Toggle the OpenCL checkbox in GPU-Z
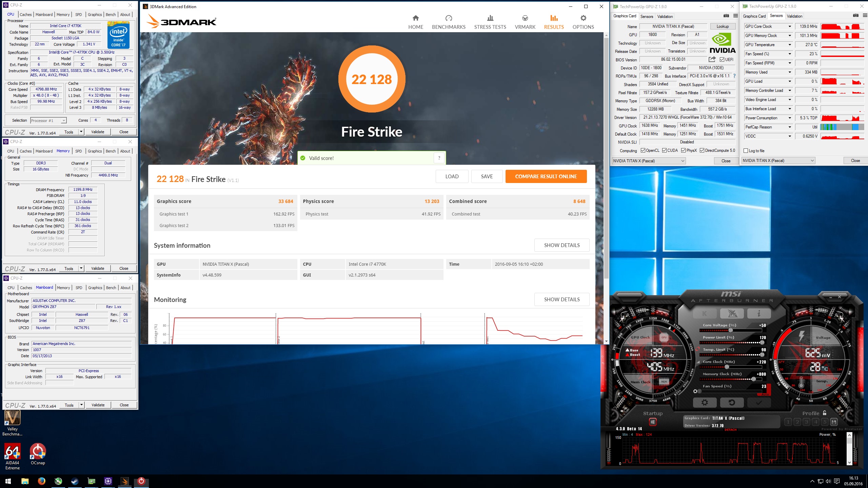 (643, 150)
